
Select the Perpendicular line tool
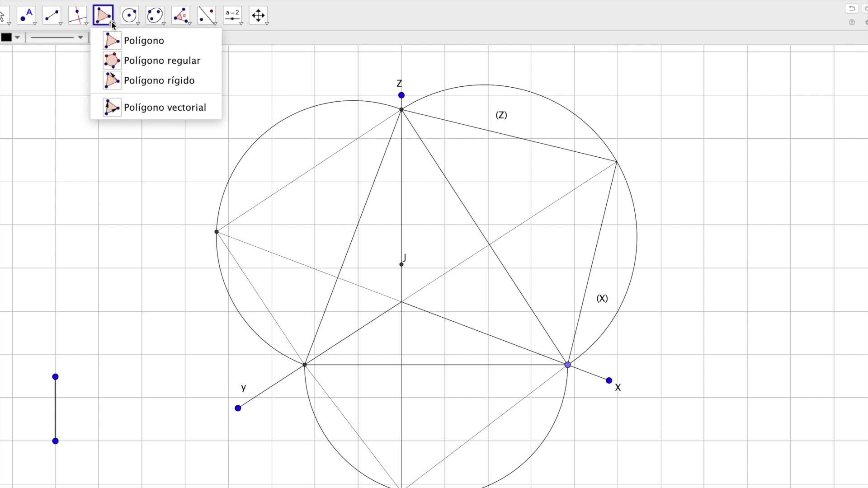click(x=78, y=15)
